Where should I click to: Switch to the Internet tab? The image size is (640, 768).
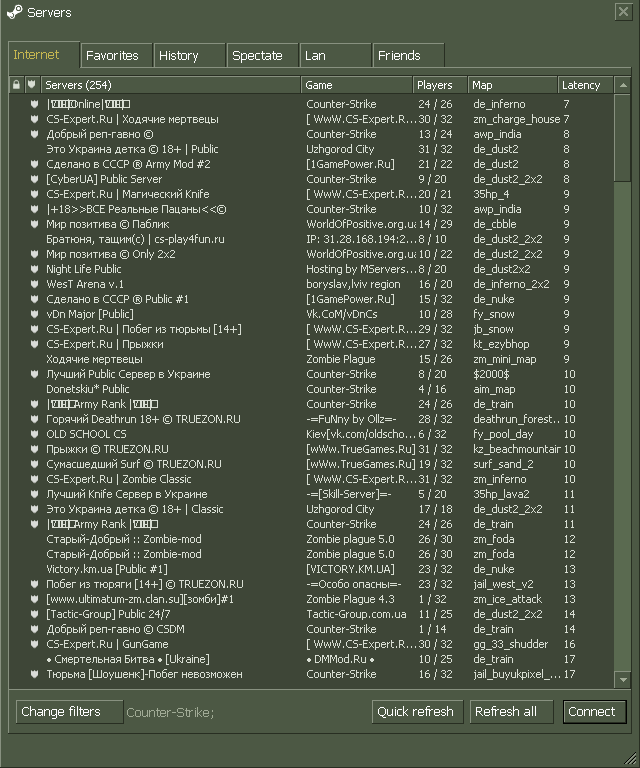coord(44,54)
